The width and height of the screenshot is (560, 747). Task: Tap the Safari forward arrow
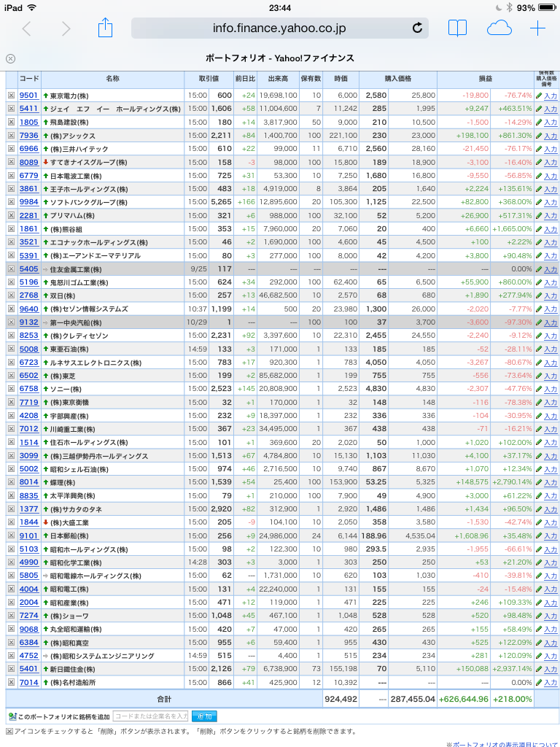pyautogui.click(x=66, y=28)
